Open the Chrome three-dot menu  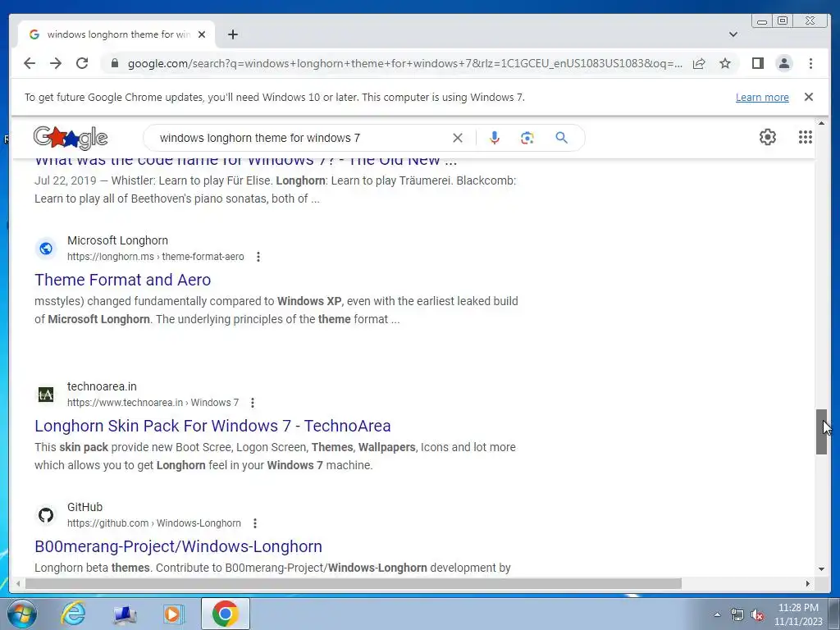click(810, 63)
